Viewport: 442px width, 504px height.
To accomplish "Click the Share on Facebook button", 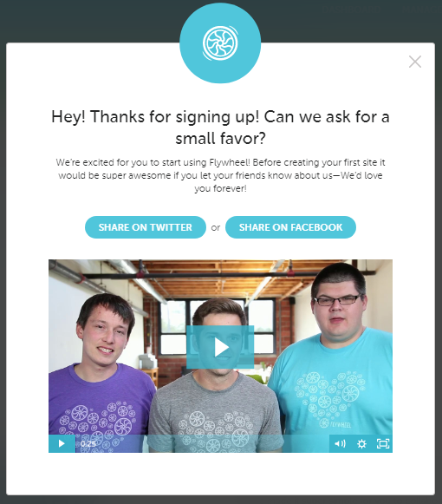I will (x=290, y=227).
